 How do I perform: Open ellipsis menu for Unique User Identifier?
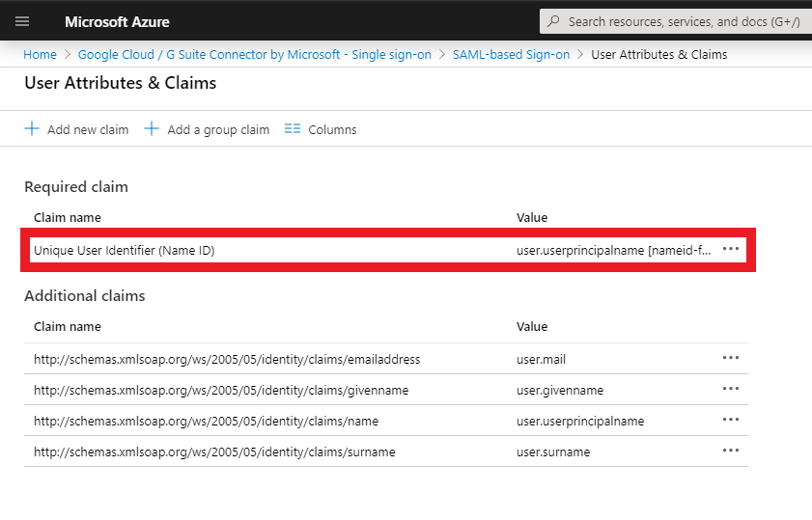[731, 250]
